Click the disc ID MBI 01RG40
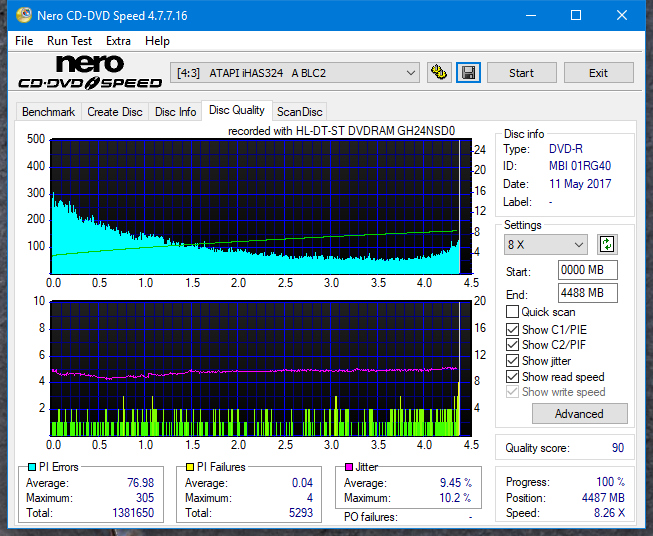Screen dimensions: 653x536 coord(580,166)
